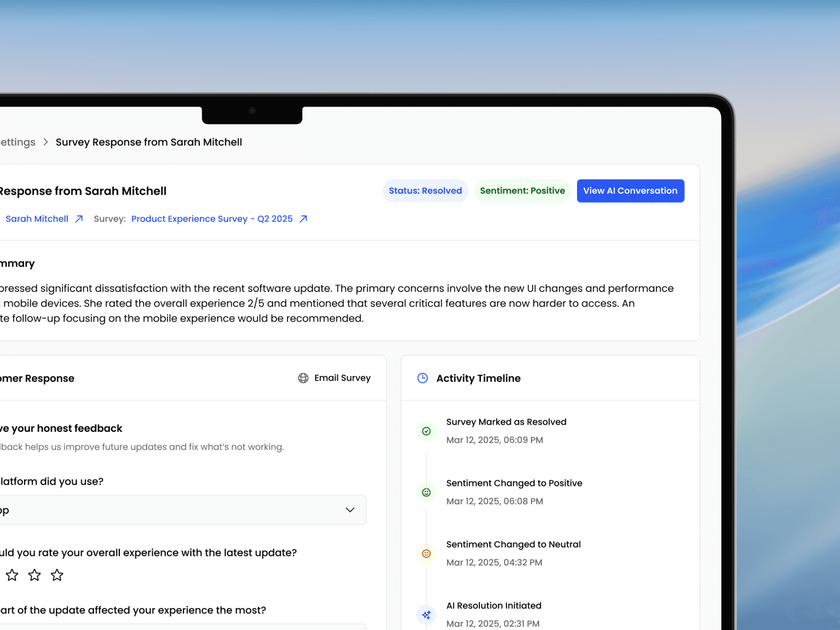Click the green resolved checkmark timeline icon

tap(426, 431)
